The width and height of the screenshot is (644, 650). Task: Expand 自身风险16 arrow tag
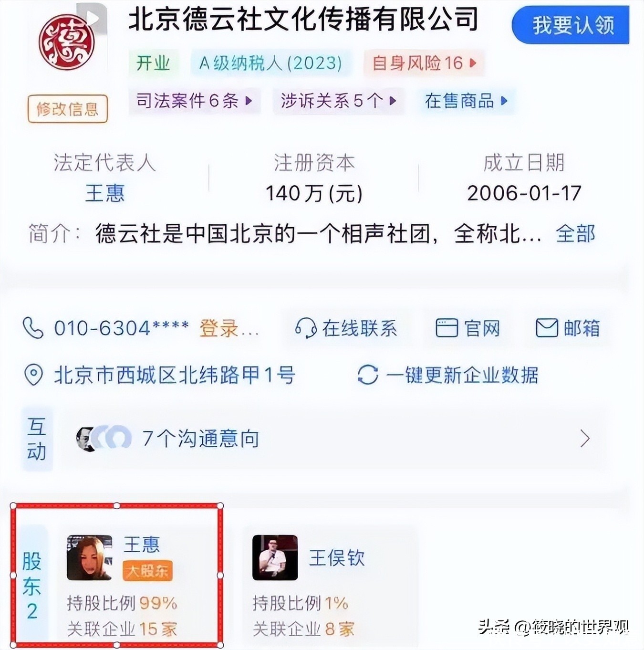(x=424, y=63)
